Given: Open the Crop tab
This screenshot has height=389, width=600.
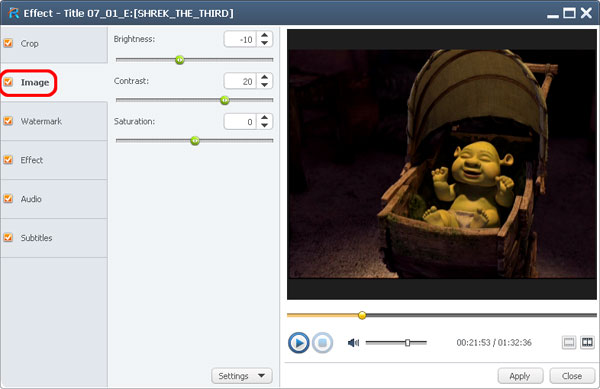Looking at the screenshot, I should pyautogui.click(x=54, y=44).
